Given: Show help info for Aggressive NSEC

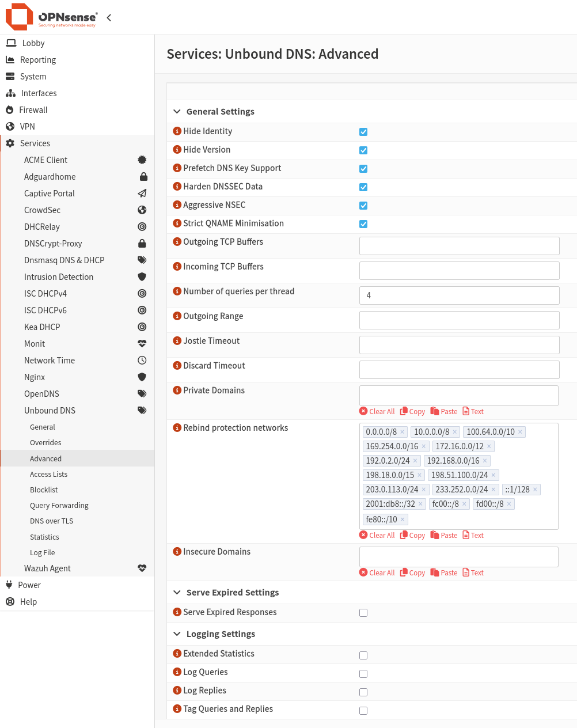Looking at the screenshot, I should [x=177, y=205].
